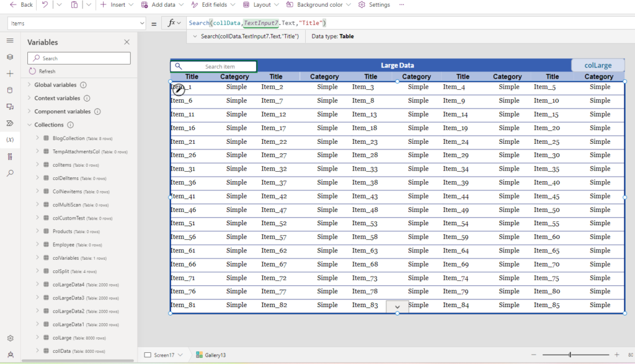This screenshot has height=364, width=635.
Task: Click the Large Data header label
Action: tap(397, 65)
